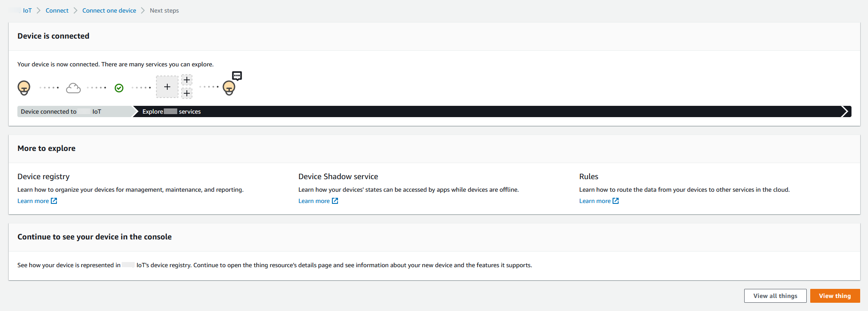This screenshot has width=868, height=311.
Task: Click the external link icon under Rules
Action: (x=616, y=201)
